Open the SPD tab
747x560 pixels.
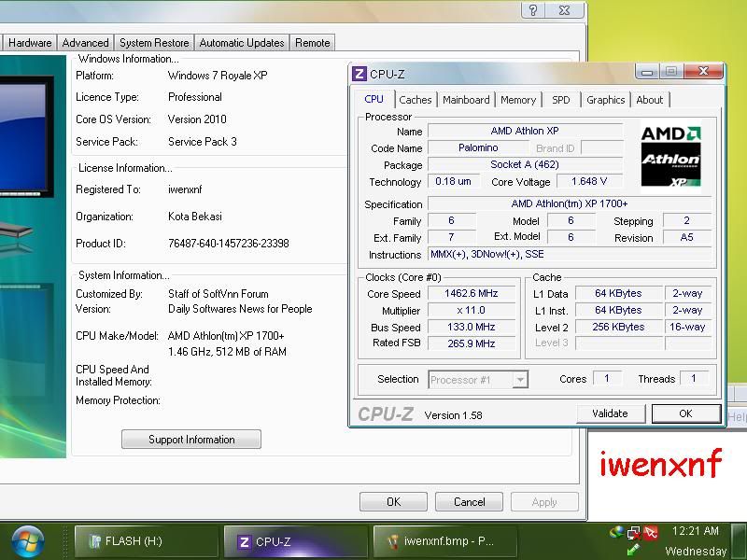click(561, 100)
